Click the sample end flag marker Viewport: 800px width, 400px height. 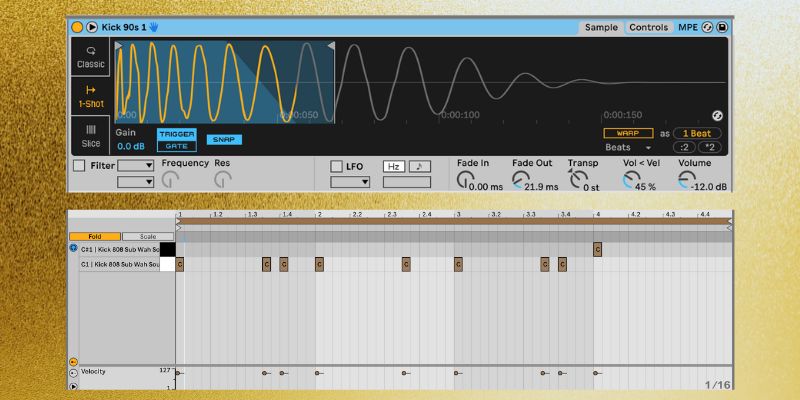click(x=331, y=46)
